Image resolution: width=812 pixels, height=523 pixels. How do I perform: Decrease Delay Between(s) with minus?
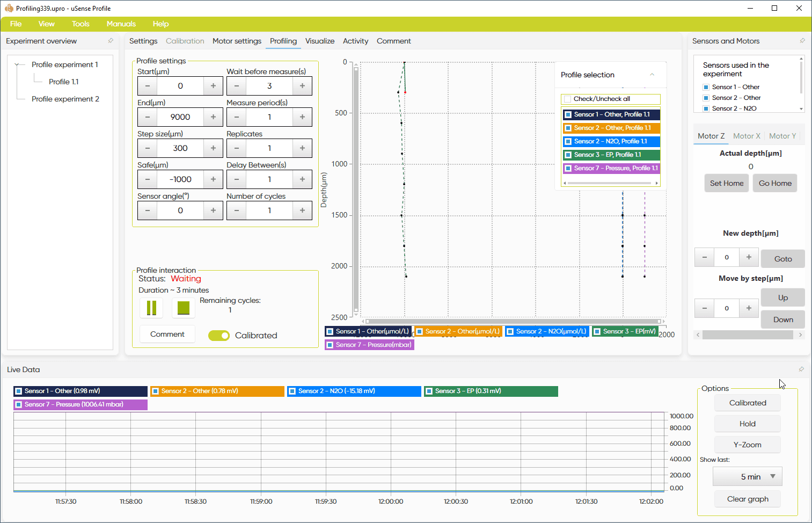[x=236, y=179]
